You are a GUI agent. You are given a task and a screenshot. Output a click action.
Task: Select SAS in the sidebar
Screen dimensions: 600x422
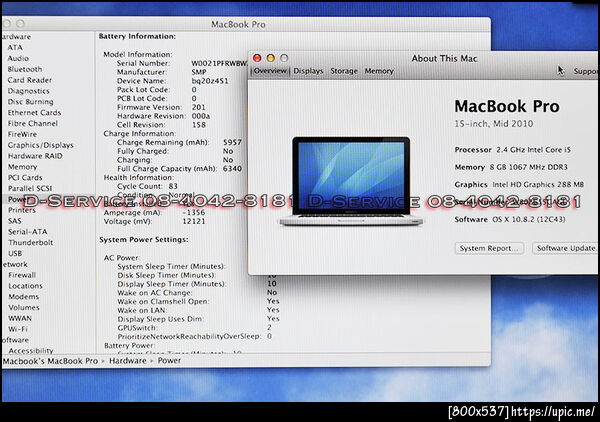tap(15, 221)
